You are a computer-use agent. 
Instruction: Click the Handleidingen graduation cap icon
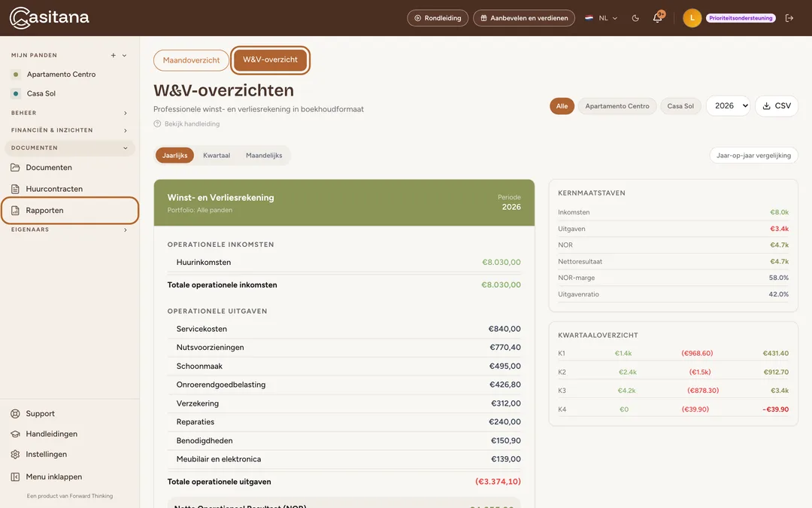click(x=16, y=434)
